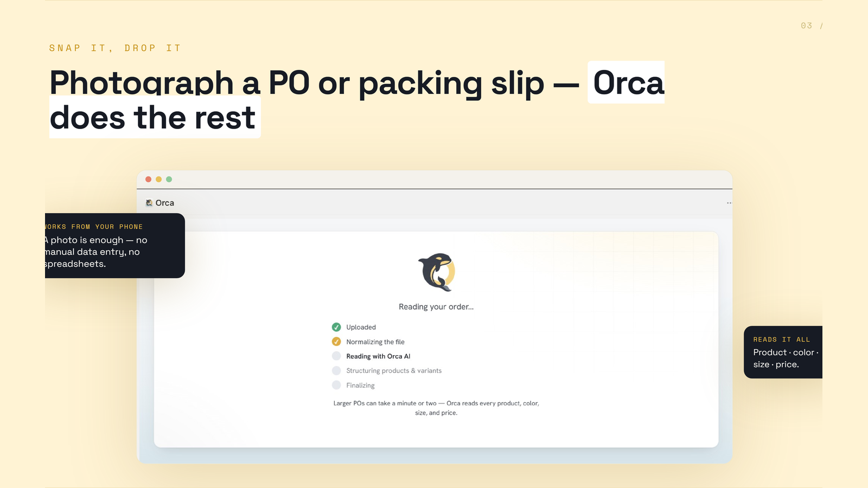Select the Normalizing the file step label
The width and height of the screenshot is (868, 488).
pyautogui.click(x=375, y=342)
